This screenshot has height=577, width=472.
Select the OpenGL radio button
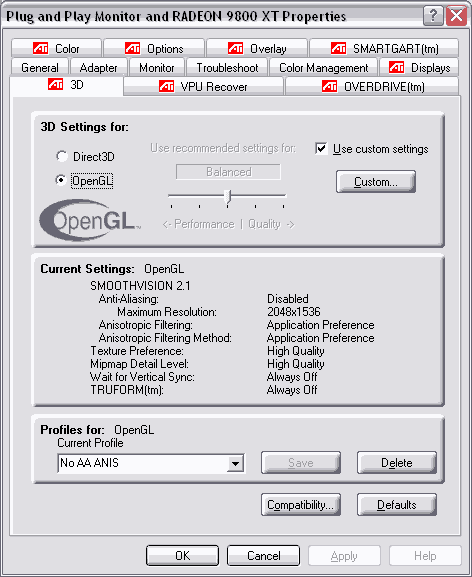(x=61, y=180)
